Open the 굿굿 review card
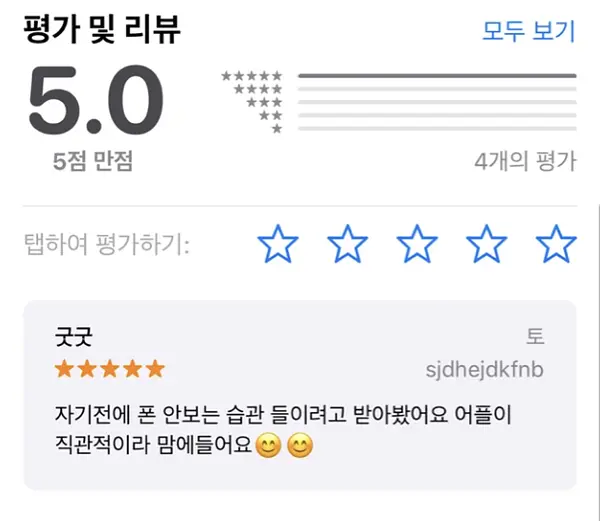This screenshot has width=600, height=521. pos(300,395)
